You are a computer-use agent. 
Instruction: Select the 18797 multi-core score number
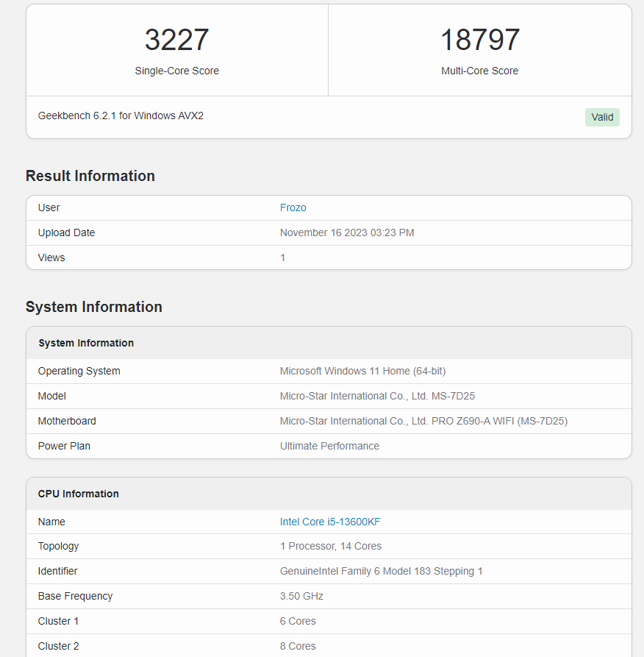point(480,40)
